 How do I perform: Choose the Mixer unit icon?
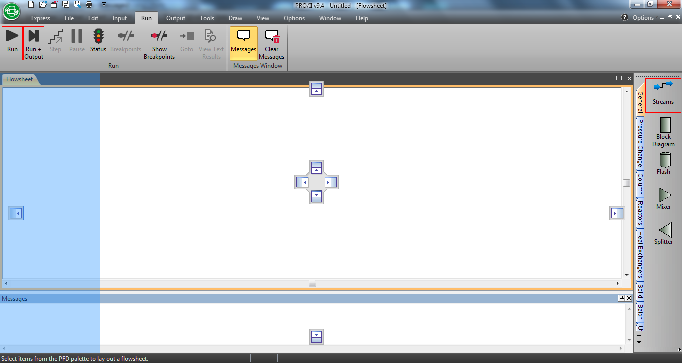click(663, 198)
